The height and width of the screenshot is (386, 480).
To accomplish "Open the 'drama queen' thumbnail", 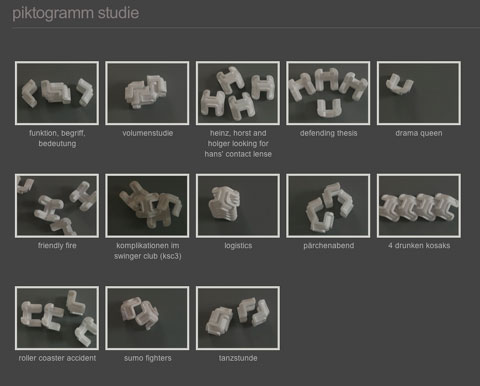I will click(419, 93).
